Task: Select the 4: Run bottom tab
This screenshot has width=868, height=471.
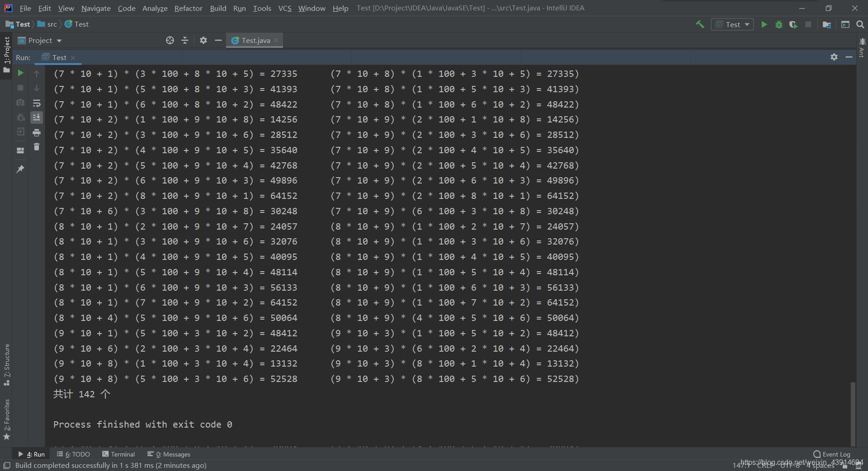Action: click(31, 454)
